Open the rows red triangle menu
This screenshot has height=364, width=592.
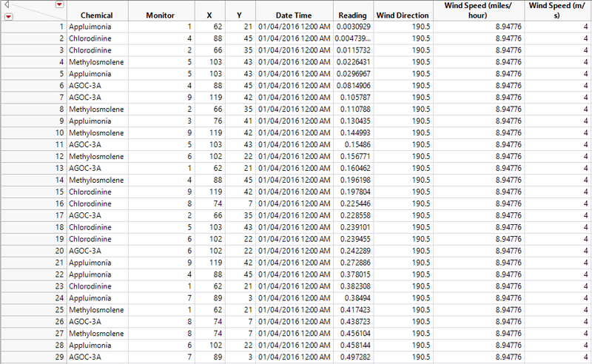coord(8,16)
